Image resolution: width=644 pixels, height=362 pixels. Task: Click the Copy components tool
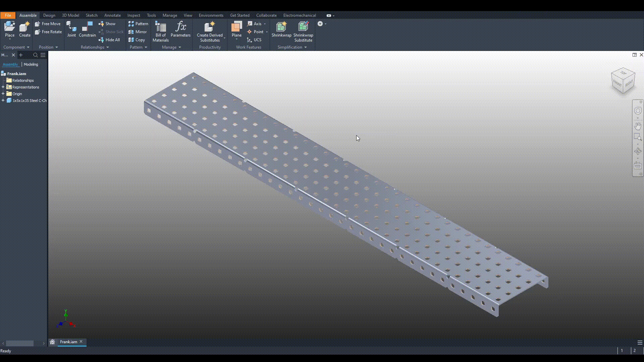pos(137,40)
